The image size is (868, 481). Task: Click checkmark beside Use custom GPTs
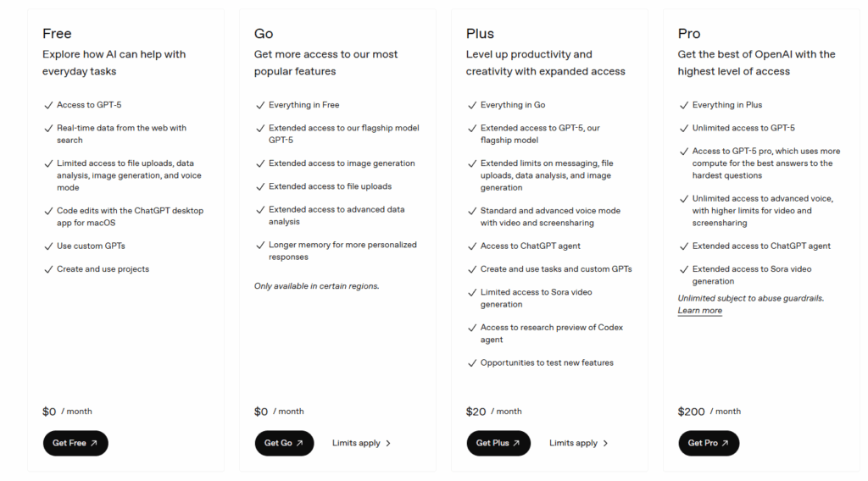click(x=47, y=246)
